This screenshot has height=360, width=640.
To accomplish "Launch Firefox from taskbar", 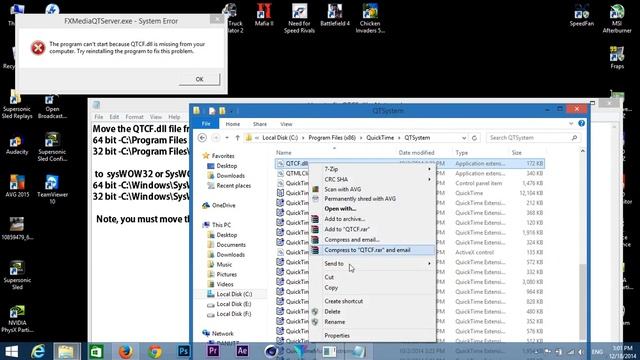I will (x=126, y=351).
